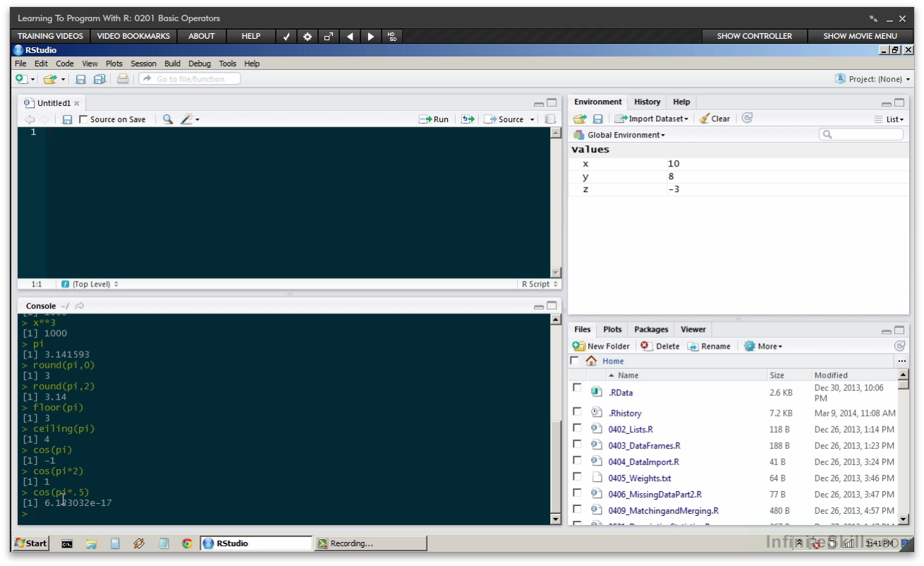Select the 0404_DataImport.R file checkbox
The height and width of the screenshot is (566, 924).
click(577, 460)
